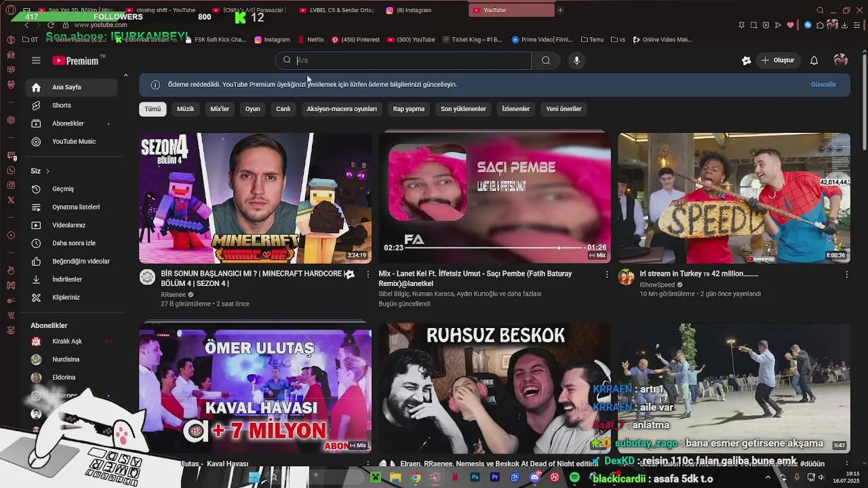Open options menu for Saçı Pembe mix

607,274
